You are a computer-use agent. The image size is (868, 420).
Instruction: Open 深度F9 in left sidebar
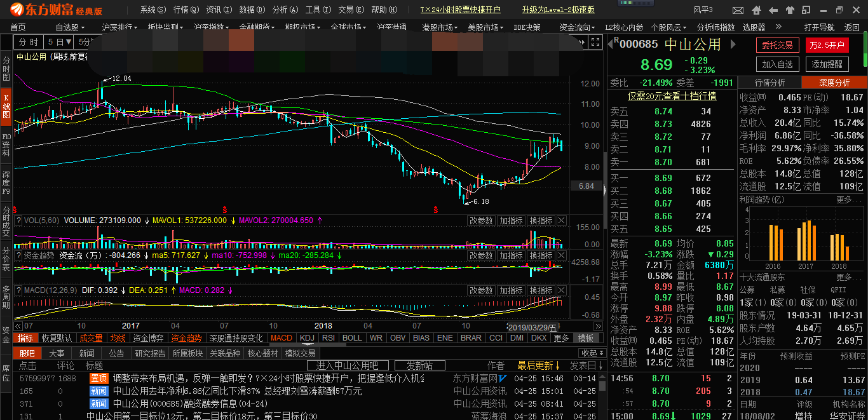(x=6, y=182)
